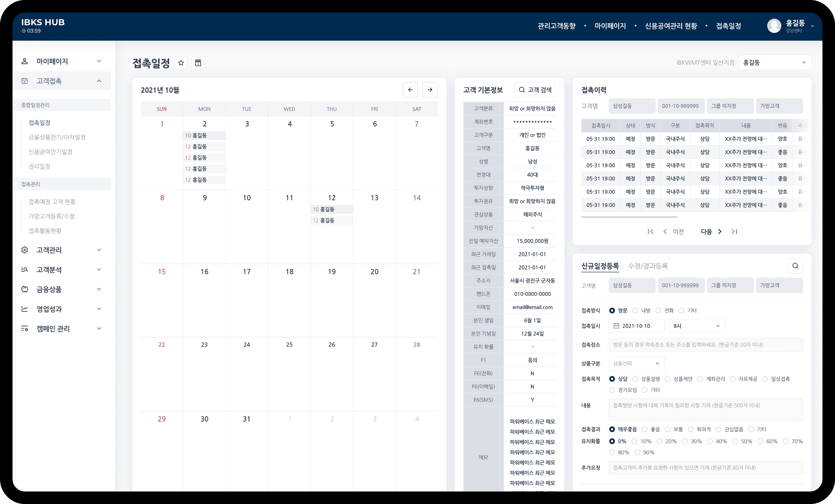This screenshot has width=835, height=504.
Task: Click the 홍길동 profile avatar
Action: 774,26
